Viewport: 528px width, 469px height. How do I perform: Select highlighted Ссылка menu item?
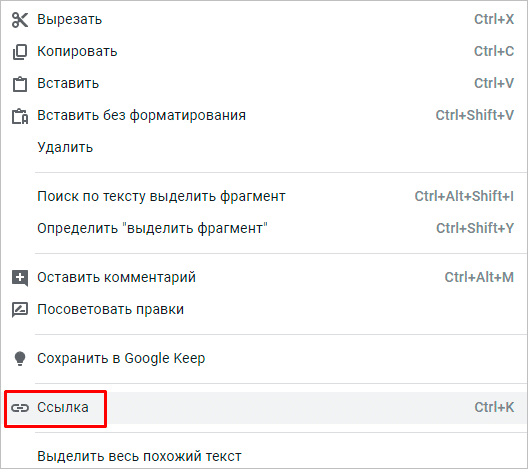264,408
